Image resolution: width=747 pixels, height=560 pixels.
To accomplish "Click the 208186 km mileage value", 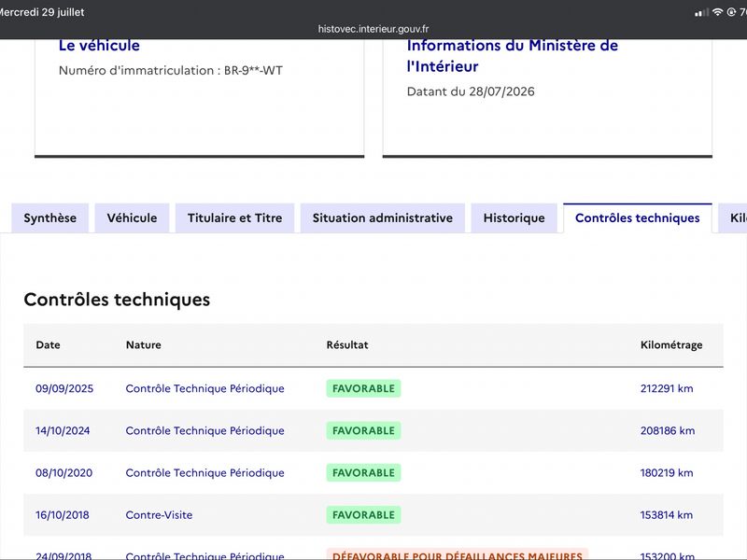I will [668, 431].
